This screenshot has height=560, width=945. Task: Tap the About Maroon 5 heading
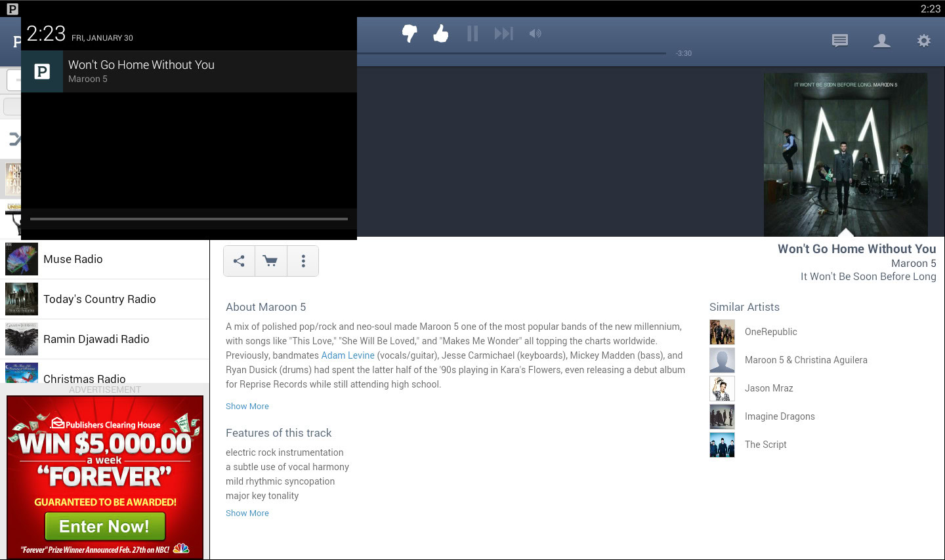point(266,307)
